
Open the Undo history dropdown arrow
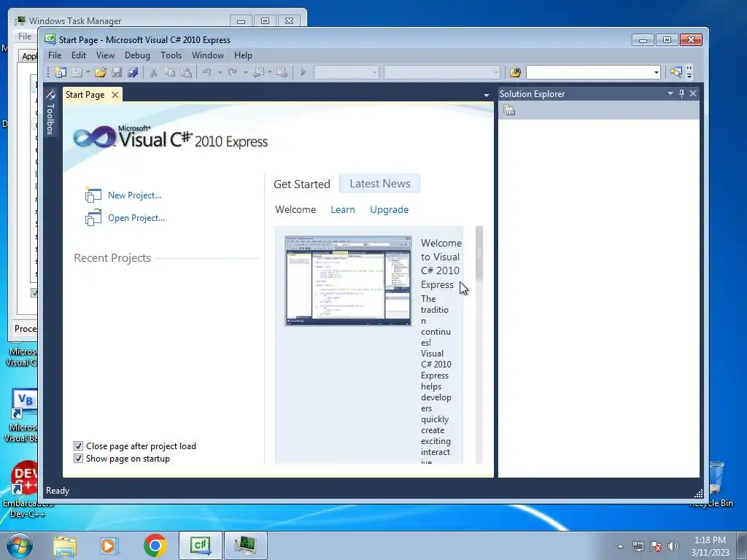(x=220, y=72)
